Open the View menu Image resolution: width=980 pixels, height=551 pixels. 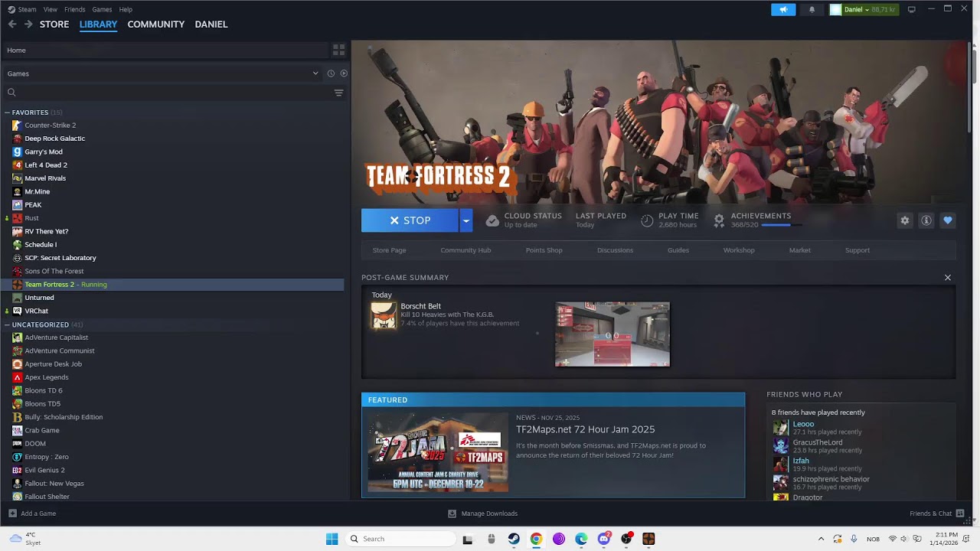click(51, 9)
